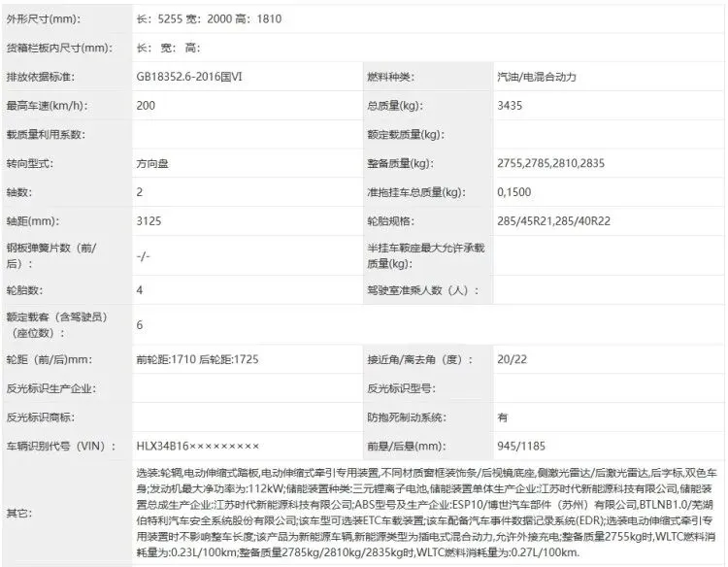
Task: Select the 额定载质量(kg) label
Action: click(406, 135)
